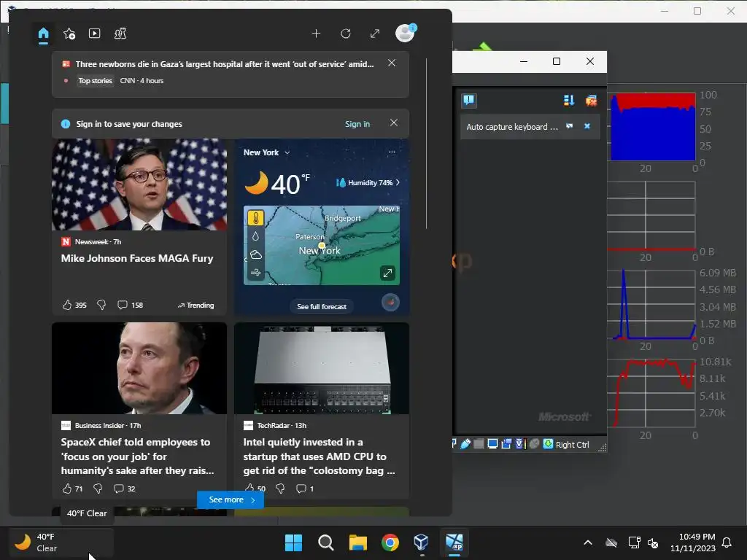Click the 'See more' button

pyautogui.click(x=231, y=499)
